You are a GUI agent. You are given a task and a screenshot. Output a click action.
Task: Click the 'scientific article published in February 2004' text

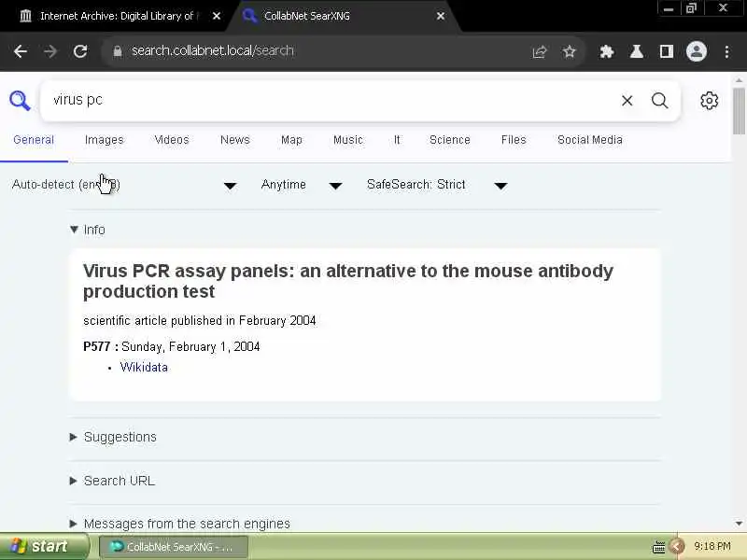point(199,320)
